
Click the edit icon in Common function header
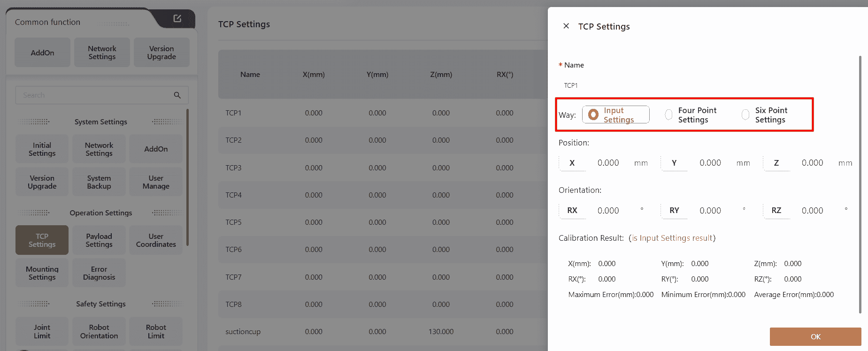click(x=177, y=18)
